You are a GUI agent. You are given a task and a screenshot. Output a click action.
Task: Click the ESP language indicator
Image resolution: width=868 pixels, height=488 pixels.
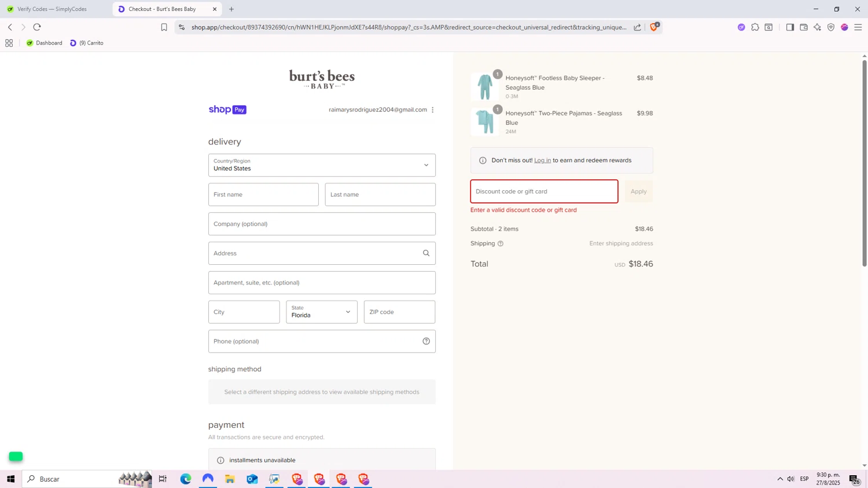pyautogui.click(x=804, y=479)
